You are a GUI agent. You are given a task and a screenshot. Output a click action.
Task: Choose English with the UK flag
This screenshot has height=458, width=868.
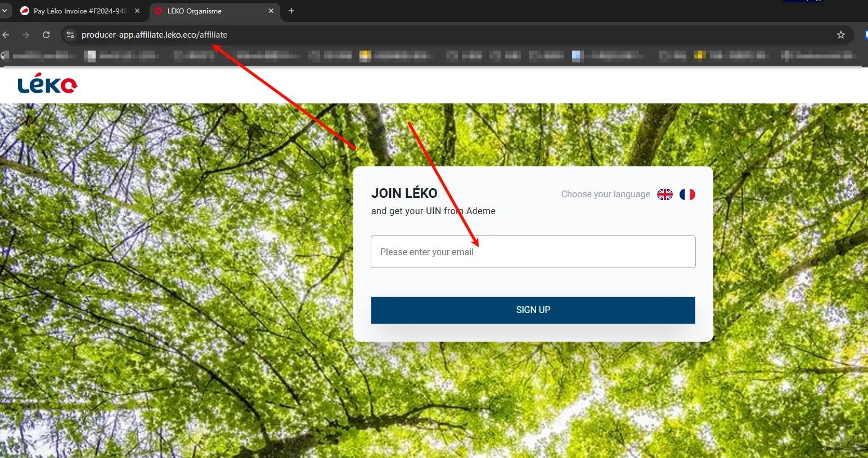664,194
